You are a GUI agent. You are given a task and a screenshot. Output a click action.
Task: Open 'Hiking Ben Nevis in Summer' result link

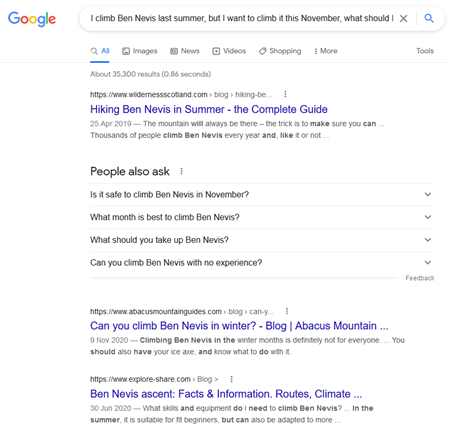click(209, 109)
